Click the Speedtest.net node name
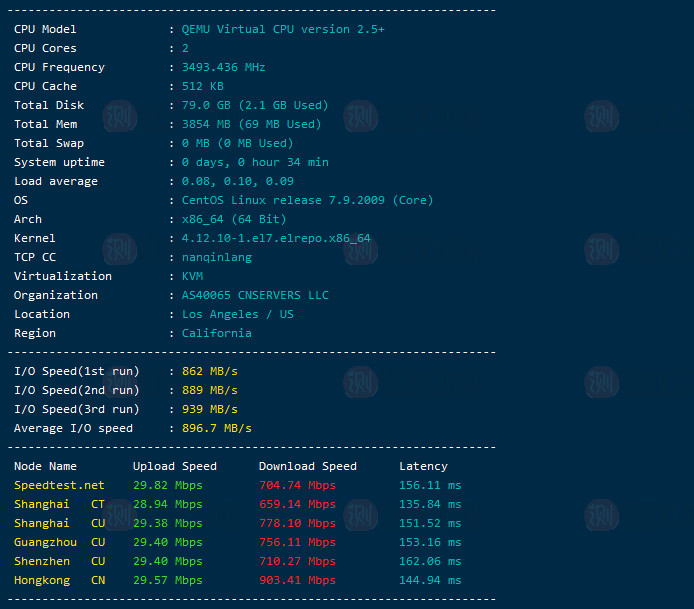 point(59,485)
